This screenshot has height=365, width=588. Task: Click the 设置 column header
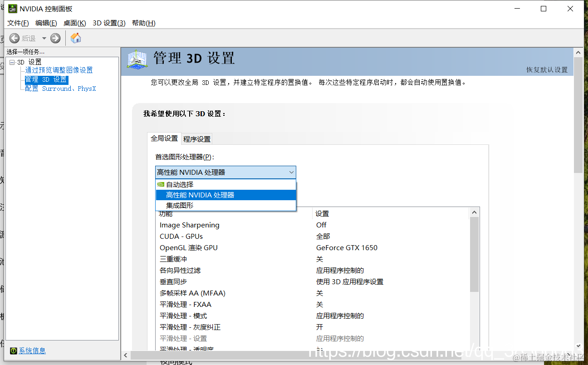(322, 214)
